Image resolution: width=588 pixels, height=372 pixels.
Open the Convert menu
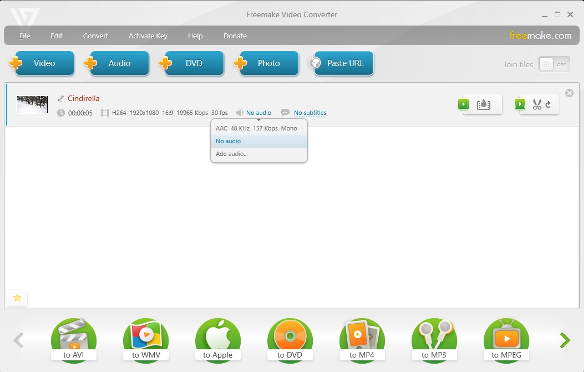pos(95,36)
